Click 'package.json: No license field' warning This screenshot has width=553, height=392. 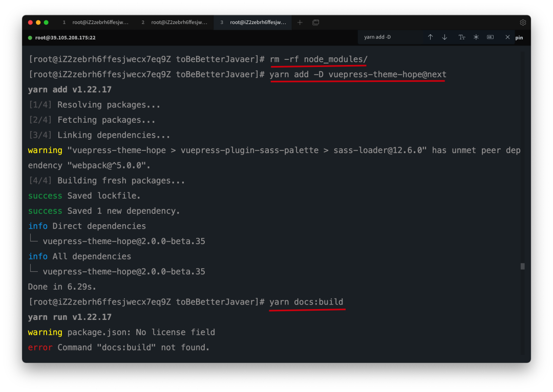tap(141, 332)
